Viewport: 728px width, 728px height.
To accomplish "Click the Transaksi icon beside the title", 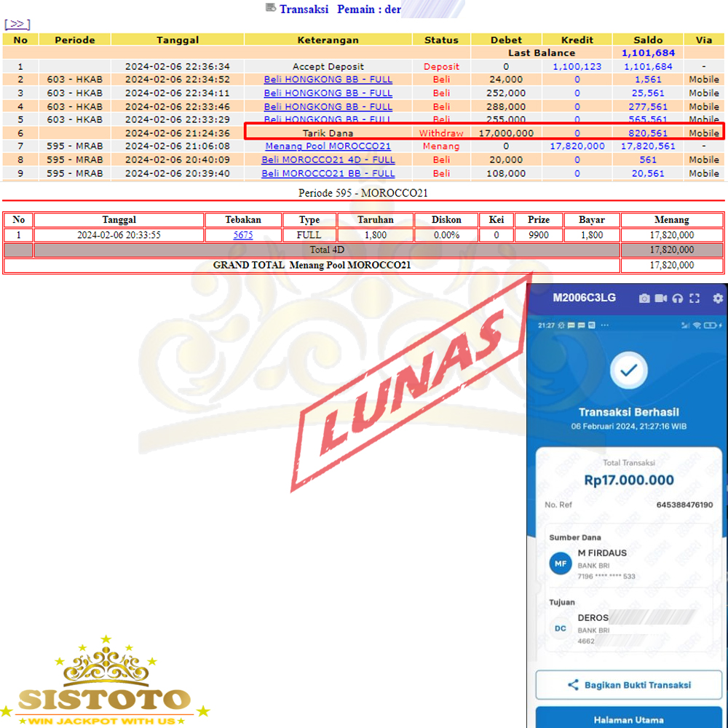I will [271, 8].
